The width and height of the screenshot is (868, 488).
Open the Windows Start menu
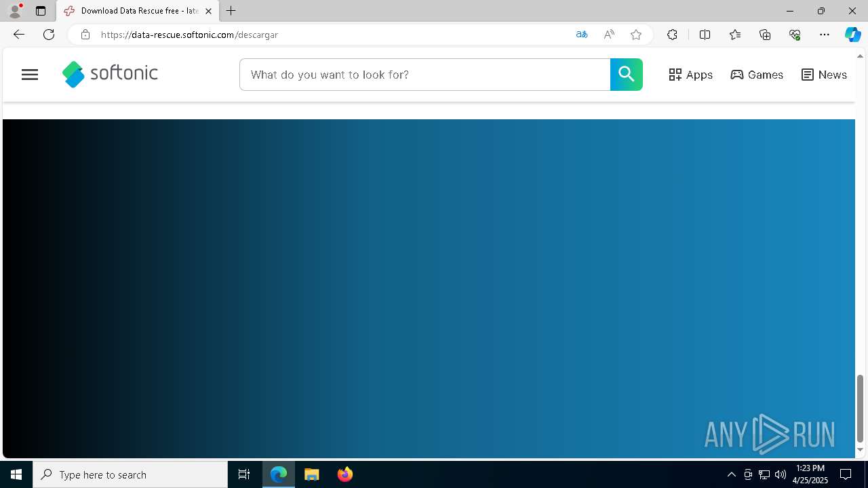tap(16, 474)
